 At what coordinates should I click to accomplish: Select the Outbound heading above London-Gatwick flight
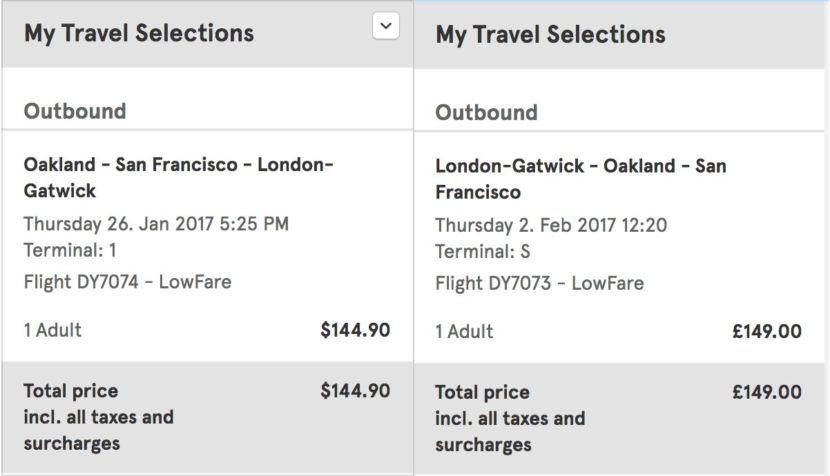coord(486,112)
